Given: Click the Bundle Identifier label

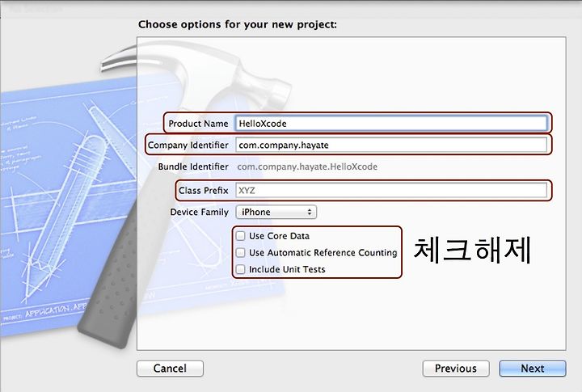Looking at the screenshot, I should coord(193,166).
